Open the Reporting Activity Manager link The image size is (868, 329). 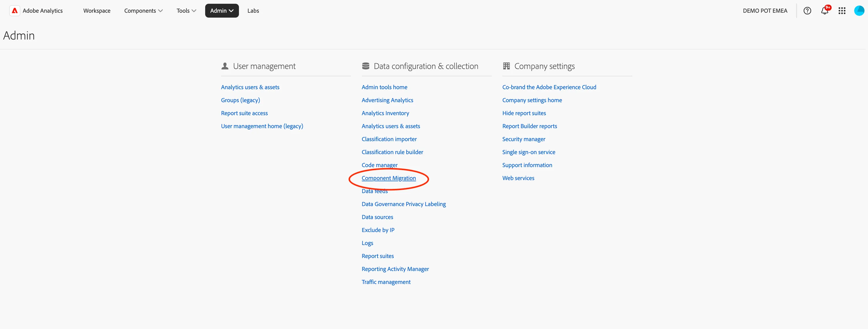click(x=395, y=269)
